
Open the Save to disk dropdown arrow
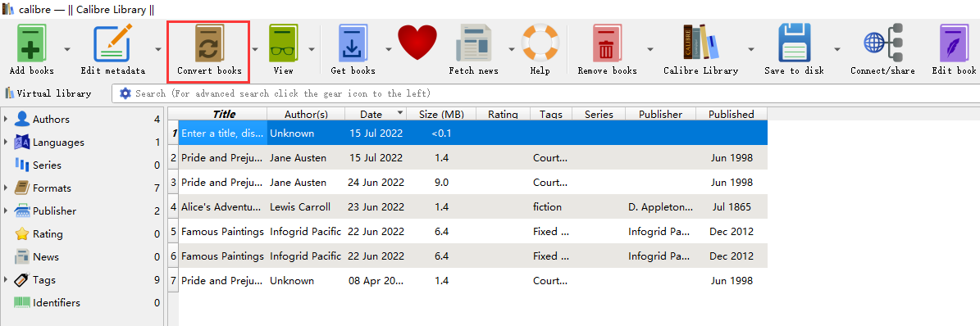pyautogui.click(x=836, y=48)
